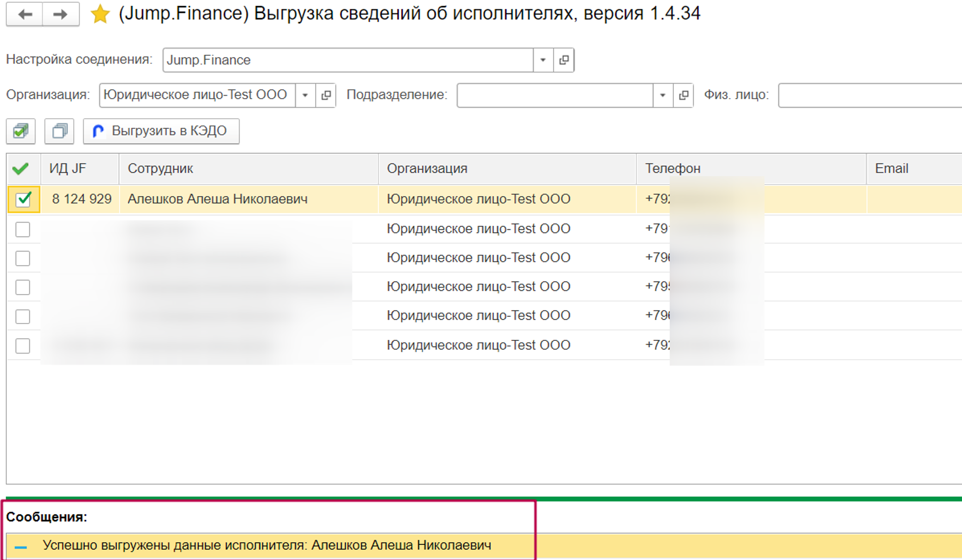The image size is (962, 560).
Task: Open the Jump.Finance connection setting form icon
Action: tap(564, 60)
